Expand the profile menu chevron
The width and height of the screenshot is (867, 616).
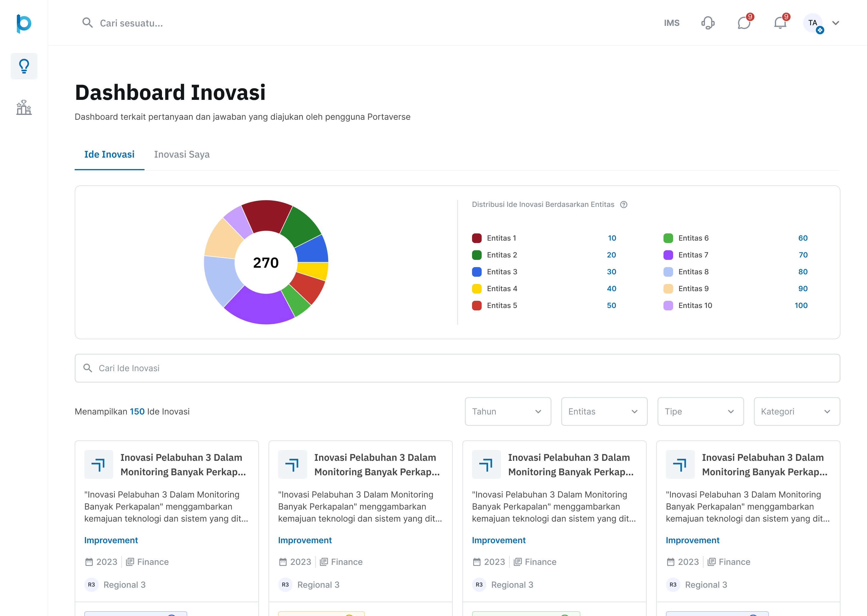click(835, 23)
